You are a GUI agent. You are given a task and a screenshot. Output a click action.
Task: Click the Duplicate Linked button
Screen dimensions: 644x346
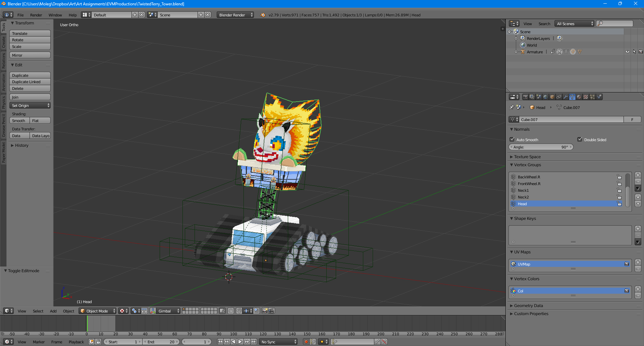(x=30, y=82)
